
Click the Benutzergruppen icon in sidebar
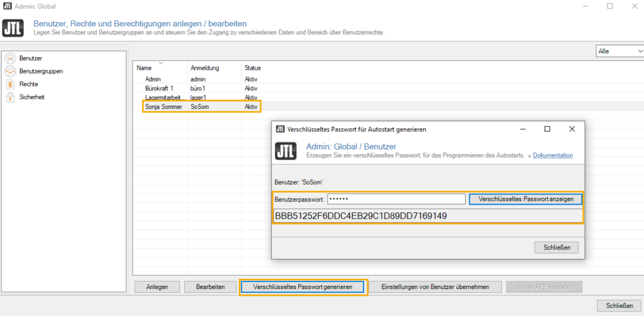[10, 71]
